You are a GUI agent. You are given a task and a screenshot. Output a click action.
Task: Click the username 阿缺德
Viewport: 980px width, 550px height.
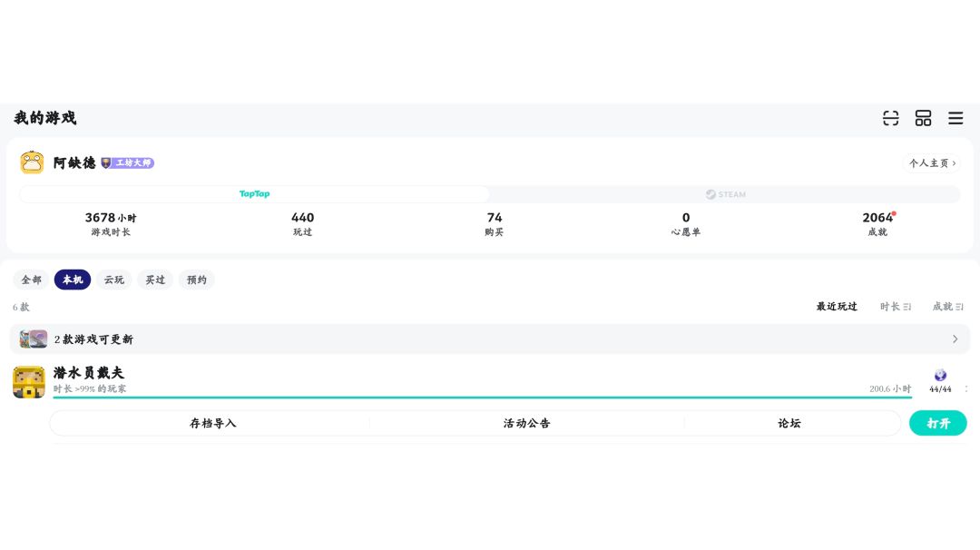click(74, 163)
